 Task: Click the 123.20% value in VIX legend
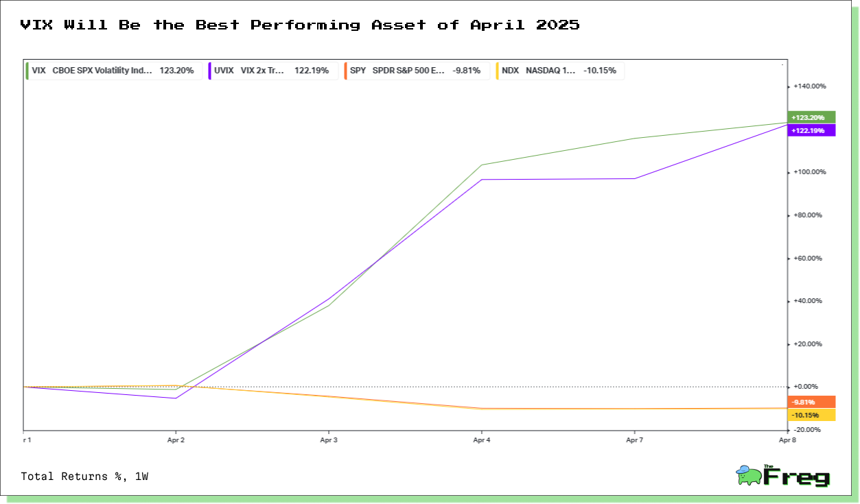pyautogui.click(x=176, y=71)
